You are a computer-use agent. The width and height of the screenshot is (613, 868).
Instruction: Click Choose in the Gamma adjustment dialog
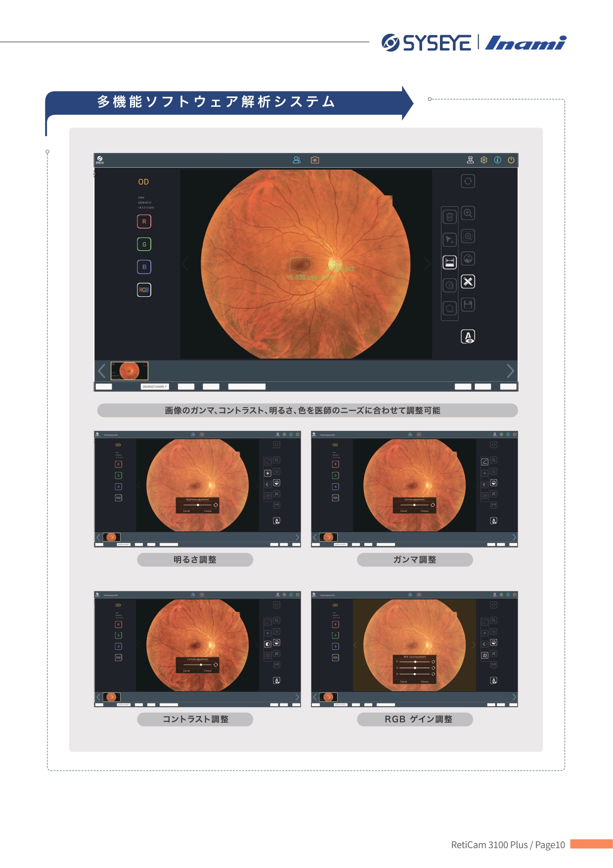[425, 511]
